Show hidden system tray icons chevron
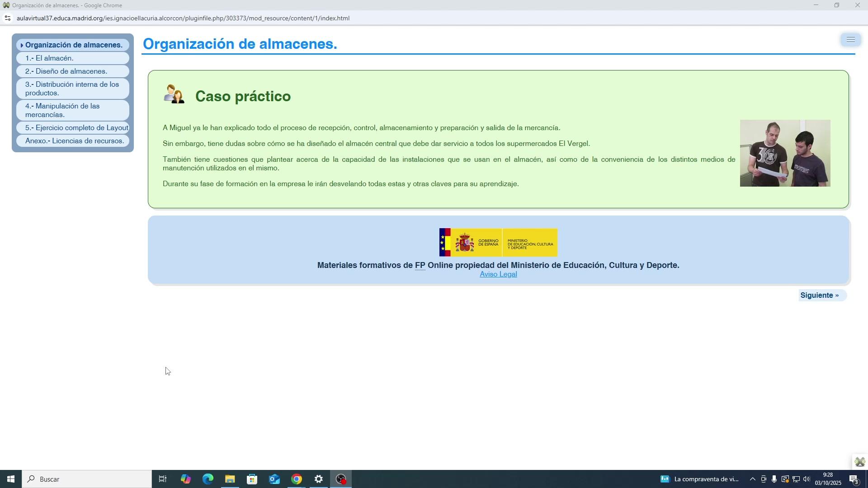The height and width of the screenshot is (488, 868). [752, 479]
